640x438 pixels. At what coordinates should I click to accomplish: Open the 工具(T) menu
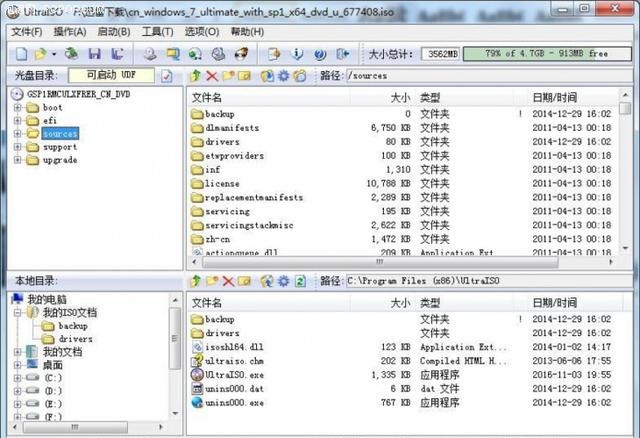point(158,31)
